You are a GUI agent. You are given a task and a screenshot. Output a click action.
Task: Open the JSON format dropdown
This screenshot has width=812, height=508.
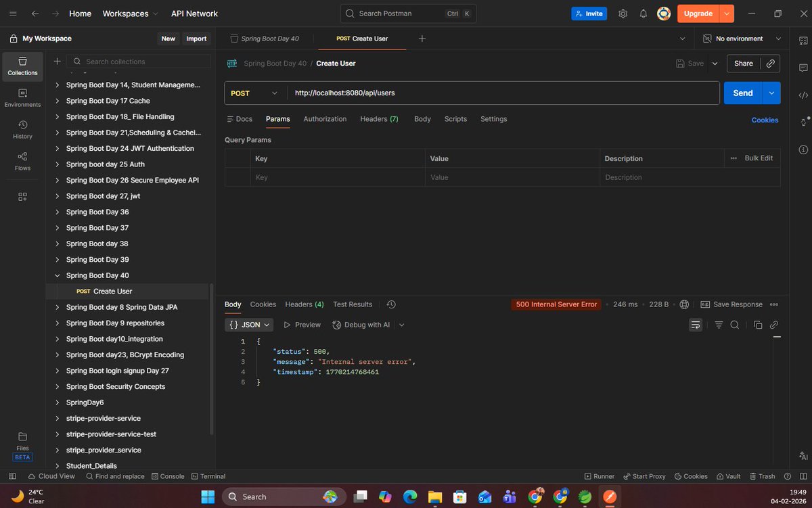pos(249,325)
